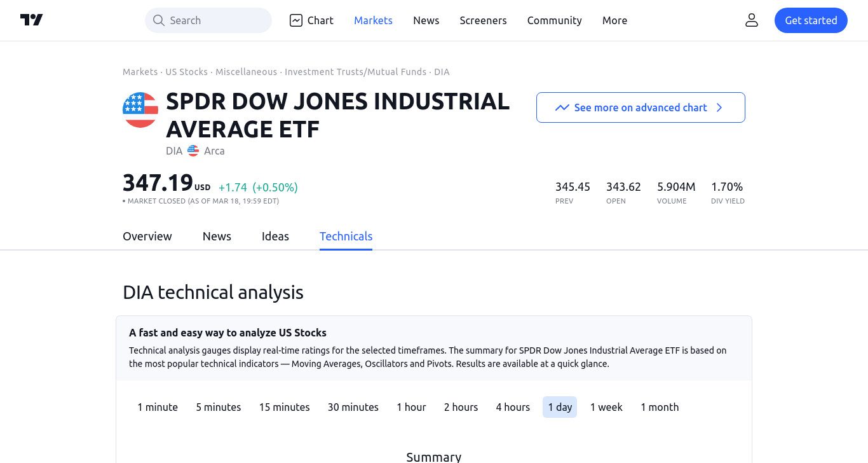Select the 1 month timeframe
Image resolution: width=868 pixels, height=463 pixels.
[x=660, y=407]
